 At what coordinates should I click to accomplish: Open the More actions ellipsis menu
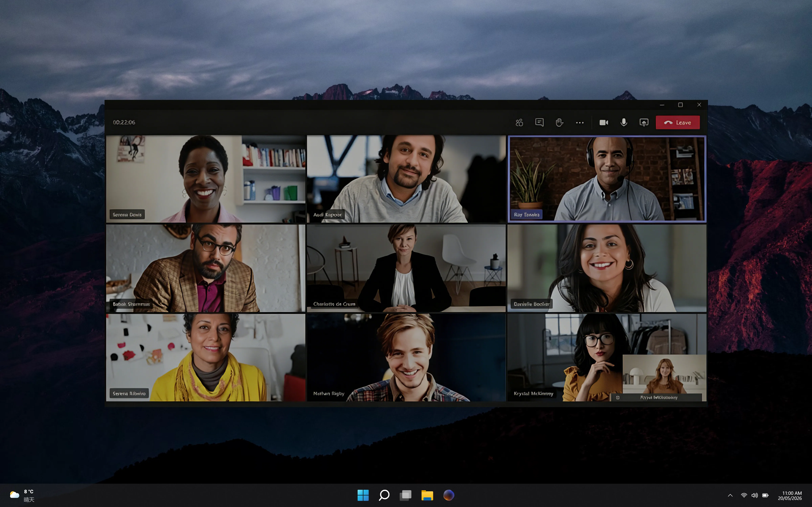coord(579,123)
